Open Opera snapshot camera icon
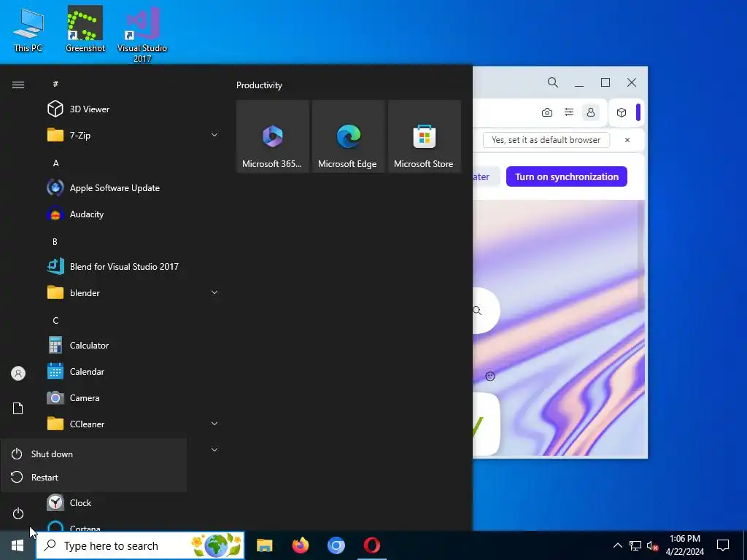This screenshot has width=747, height=560. (x=547, y=112)
